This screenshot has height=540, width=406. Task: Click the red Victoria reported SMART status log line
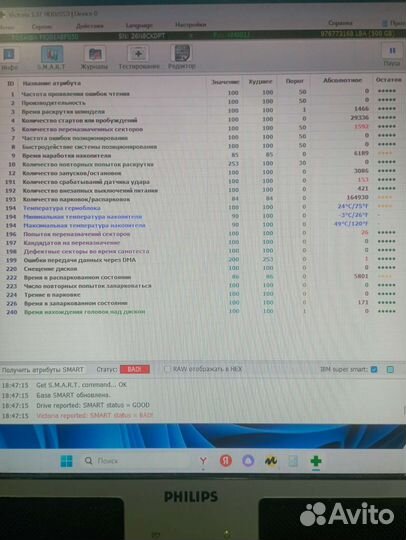[94, 416]
